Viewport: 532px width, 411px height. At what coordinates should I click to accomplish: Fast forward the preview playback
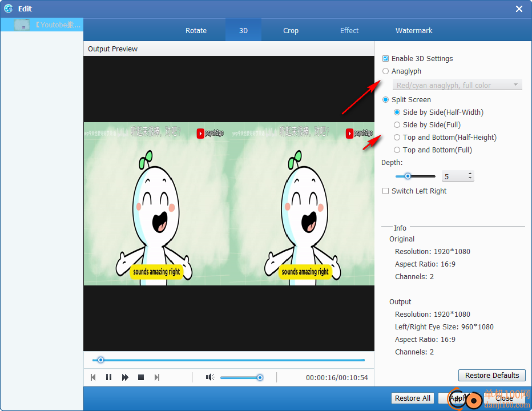click(x=125, y=377)
